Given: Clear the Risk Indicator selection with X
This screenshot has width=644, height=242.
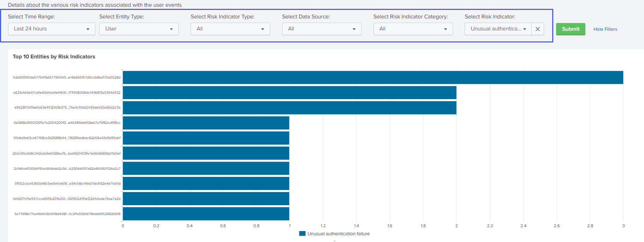Looking at the screenshot, I should [537, 29].
